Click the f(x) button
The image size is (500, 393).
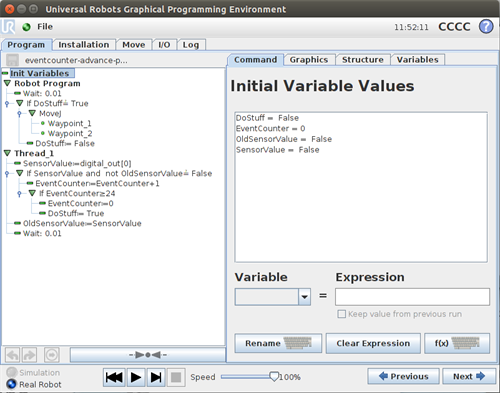(x=457, y=343)
